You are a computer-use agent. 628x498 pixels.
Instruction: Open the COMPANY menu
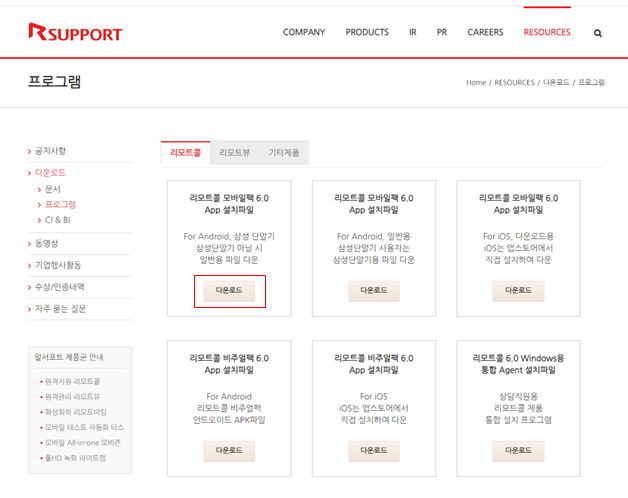pos(304,32)
